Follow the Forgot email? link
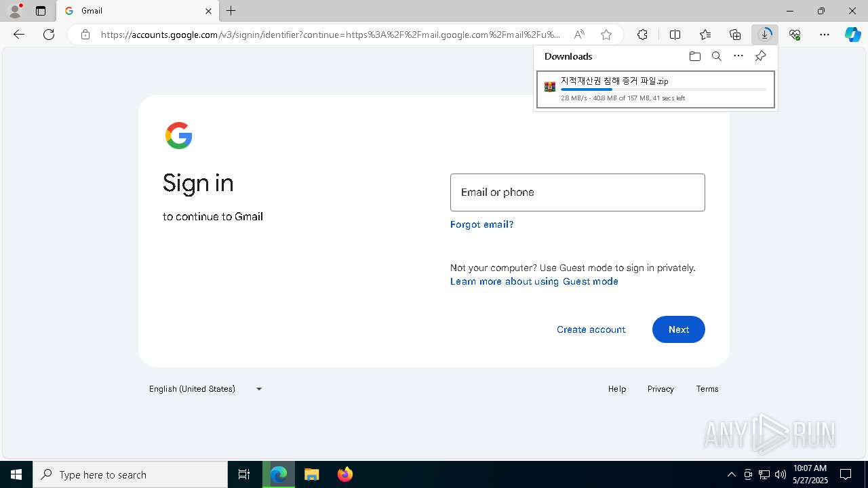This screenshot has height=488, width=868. [481, 224]
